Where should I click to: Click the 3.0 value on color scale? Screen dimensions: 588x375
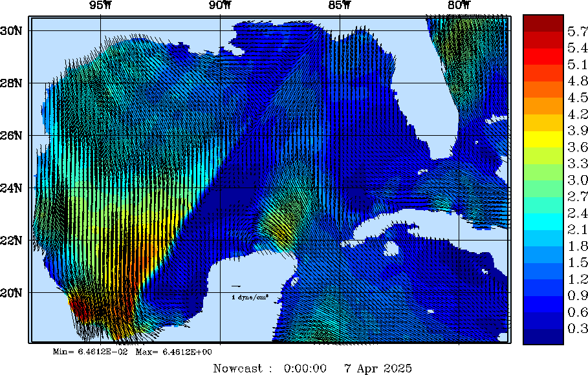click(578, 180)
